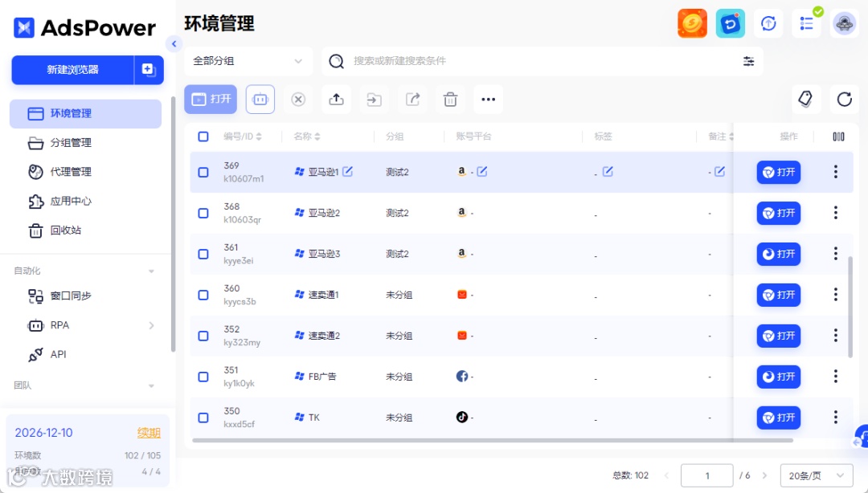This screenshot has width=868, height=493.
Task: Open browser for profile 369
Action: pos(778,172)
